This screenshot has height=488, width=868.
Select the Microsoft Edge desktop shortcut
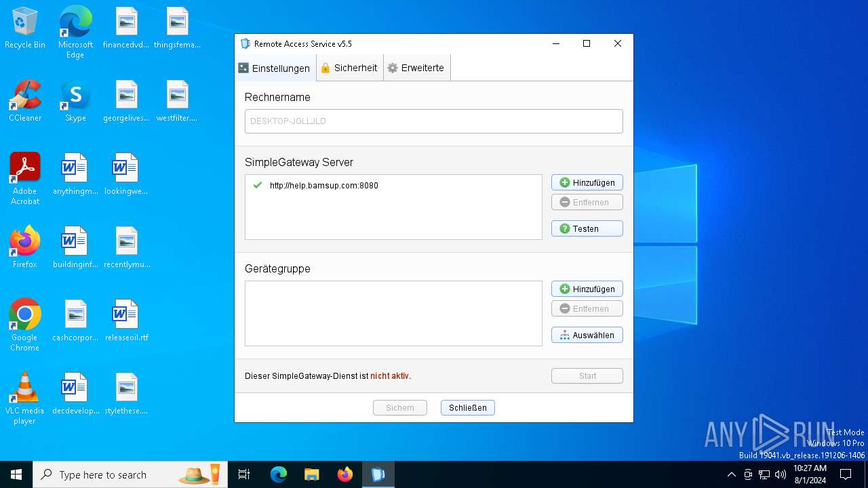pos(75,33)
